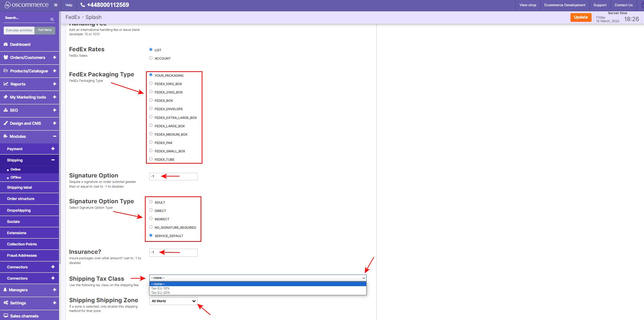This screenshot has height=320, width=644.
Task: Click the SEO sitemap icon
Action: pos(5,110)
